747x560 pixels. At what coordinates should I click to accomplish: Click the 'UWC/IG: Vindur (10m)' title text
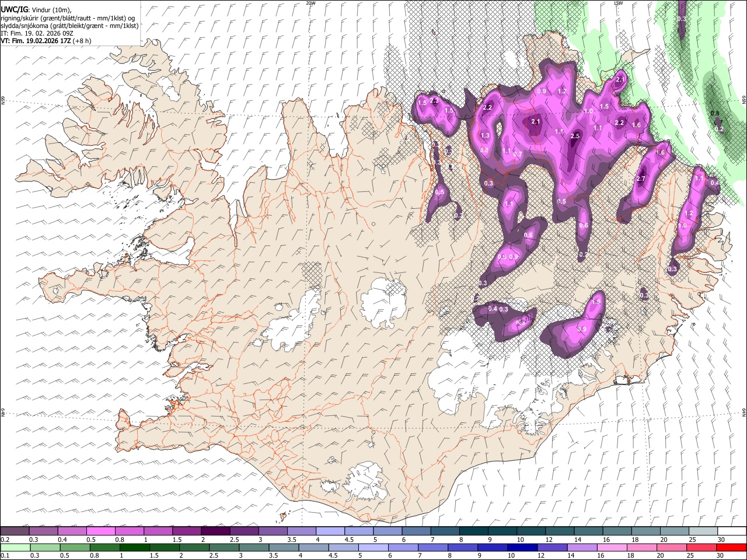tap(36, 10)
